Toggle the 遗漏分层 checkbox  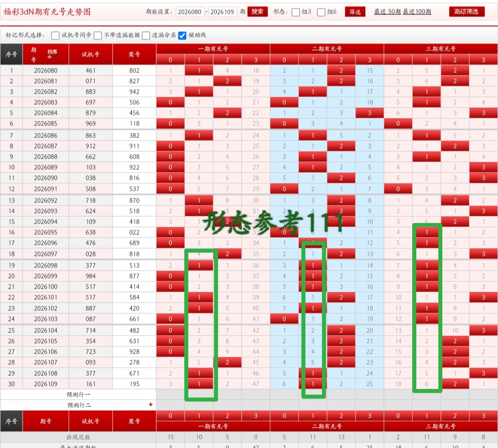146,35
